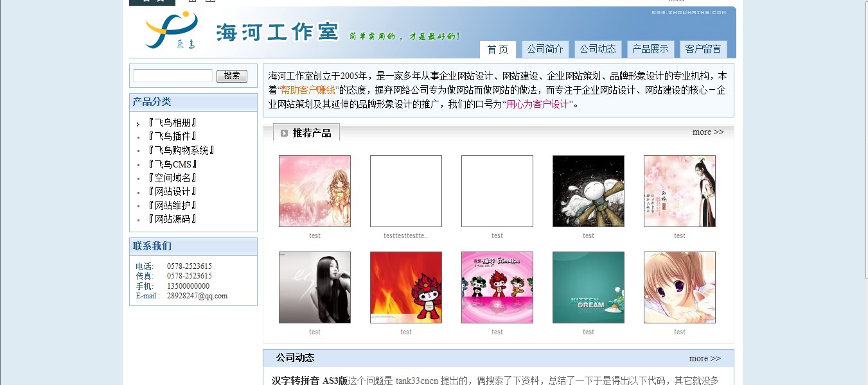View the white winged figure on black thumbnail

589,191
